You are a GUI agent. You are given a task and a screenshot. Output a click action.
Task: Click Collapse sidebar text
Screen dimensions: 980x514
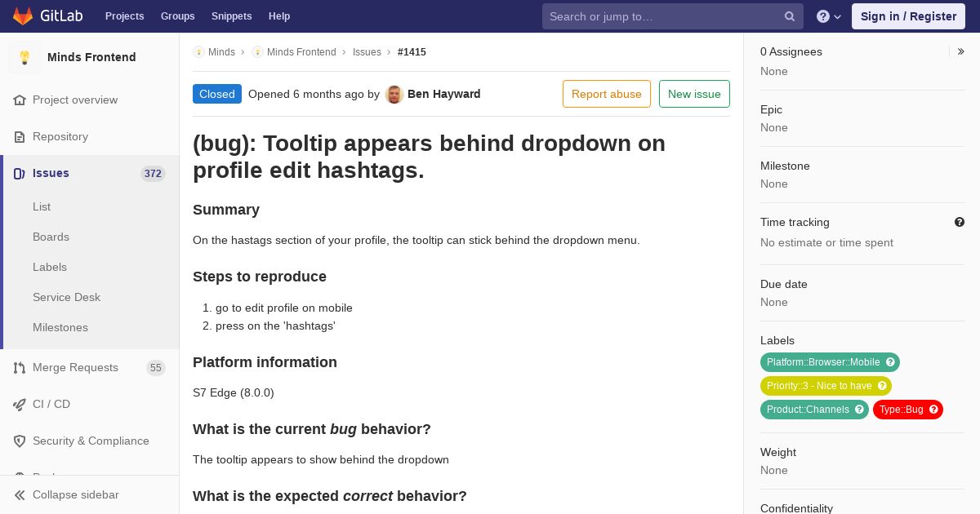click(76, 494)
